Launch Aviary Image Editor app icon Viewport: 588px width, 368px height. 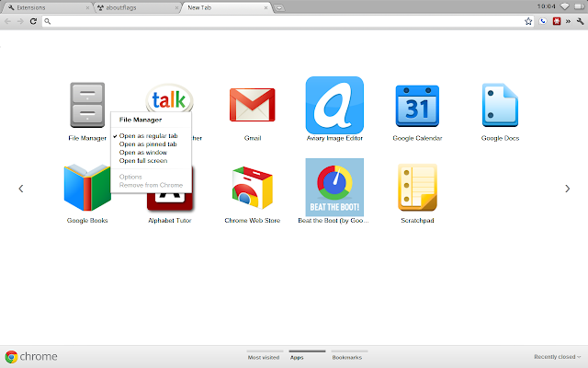(x=334, y=105)
